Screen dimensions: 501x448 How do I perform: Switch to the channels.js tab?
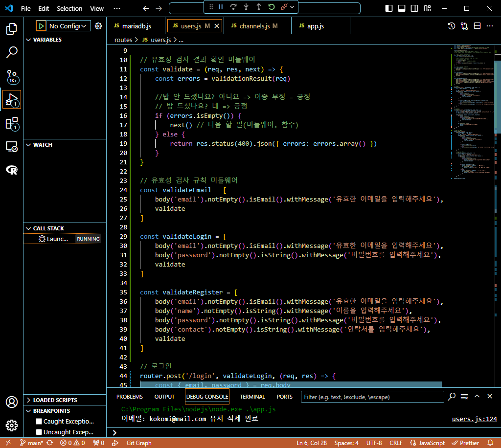pos(258,26)
